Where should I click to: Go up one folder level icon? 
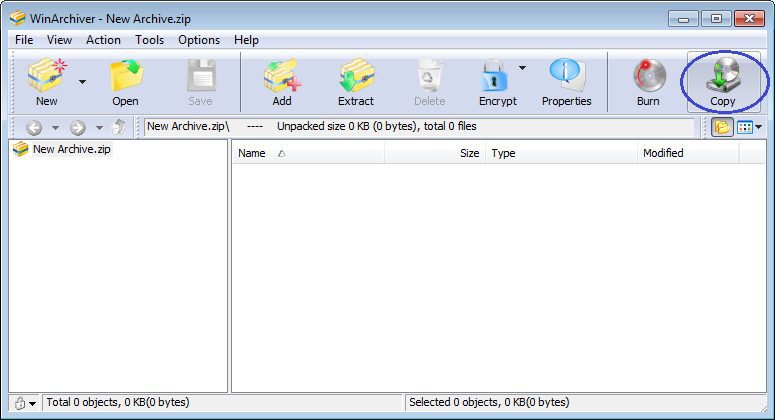coord(119,127)
